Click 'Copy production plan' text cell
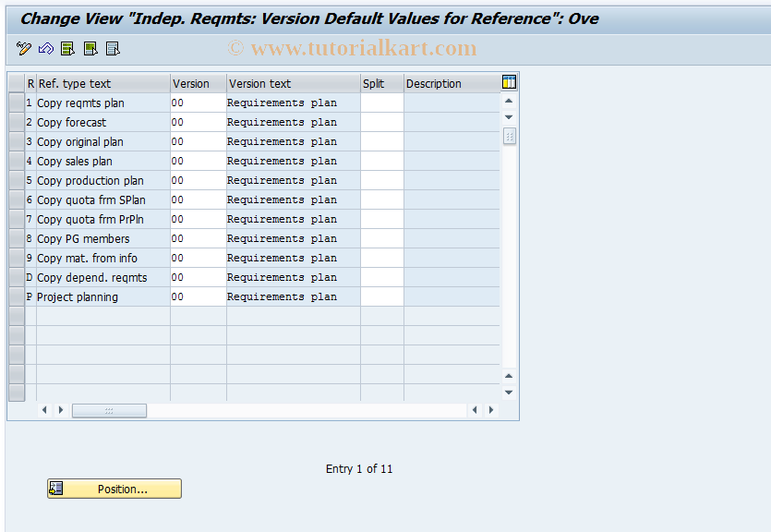Viewport: 771px width, 532px height. pos(103,180)
